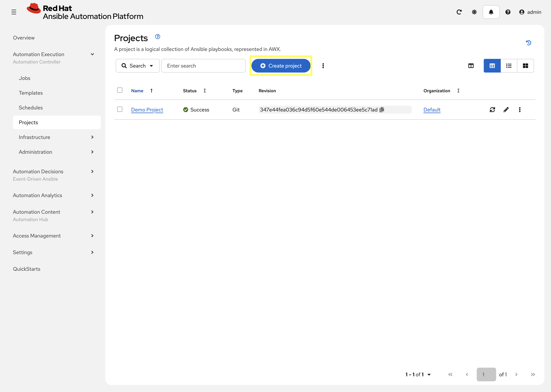Click the Create project button
Viewport: 551px width, 392px height.
tap(281, 66)
